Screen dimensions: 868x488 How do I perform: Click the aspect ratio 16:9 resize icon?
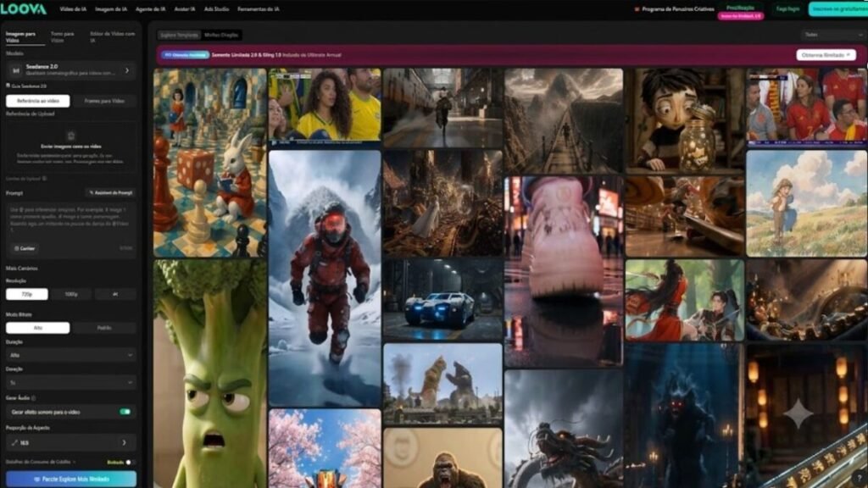[x=14, y=442]
